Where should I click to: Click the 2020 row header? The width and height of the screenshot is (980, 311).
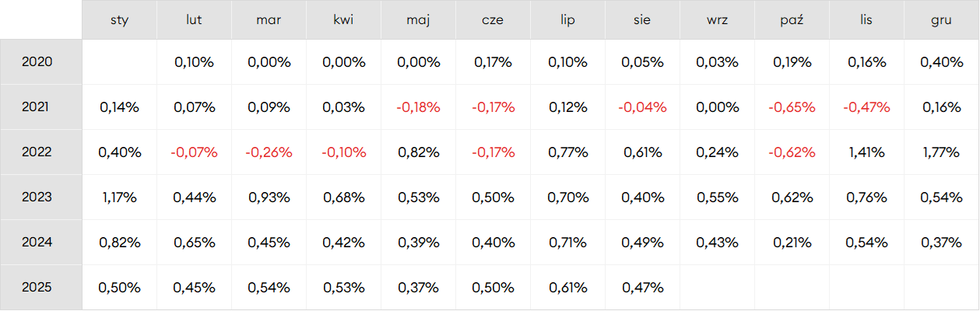pyautogui.click(x=37, y=61)
